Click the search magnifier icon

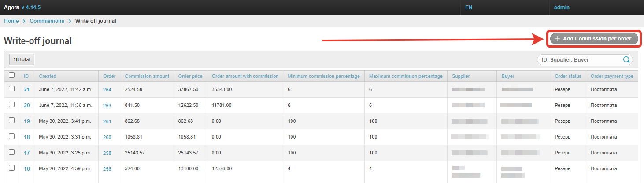626,60
